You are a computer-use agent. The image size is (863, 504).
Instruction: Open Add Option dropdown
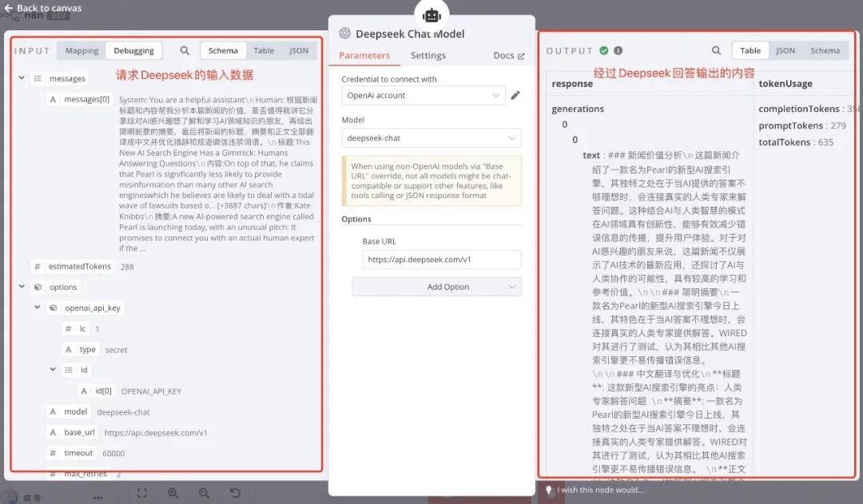436,287
